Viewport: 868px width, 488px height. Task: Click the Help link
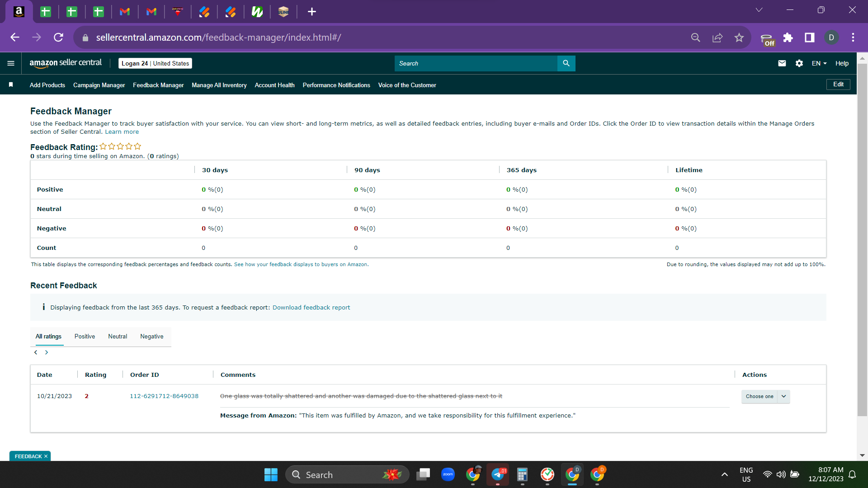842,63
